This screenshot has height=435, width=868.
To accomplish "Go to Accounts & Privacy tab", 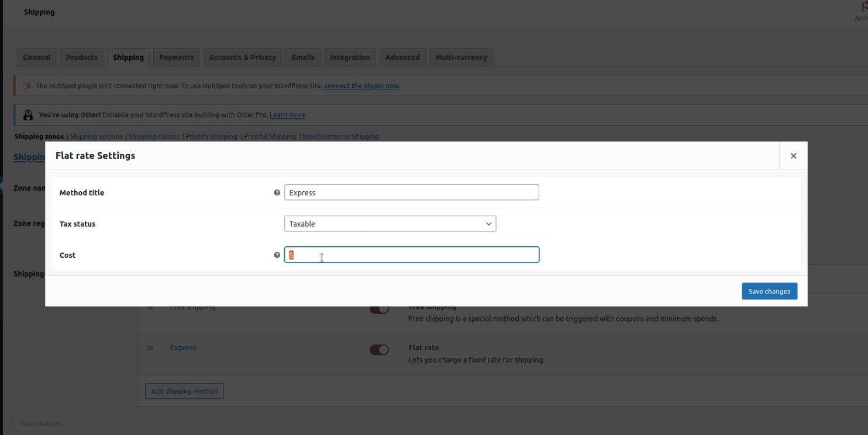I will pyautogui.click(x=243, y=57).
